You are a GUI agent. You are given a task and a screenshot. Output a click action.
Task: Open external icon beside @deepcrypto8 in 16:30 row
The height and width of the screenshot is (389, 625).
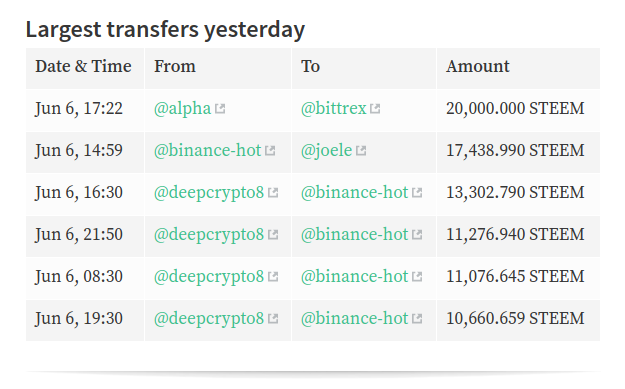pyautogui.click(x=273, y=193)
